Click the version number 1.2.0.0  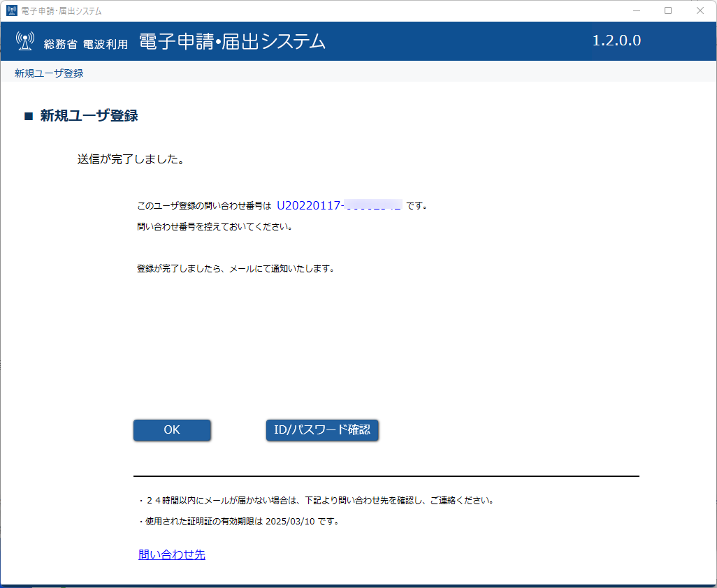[616, 41]
